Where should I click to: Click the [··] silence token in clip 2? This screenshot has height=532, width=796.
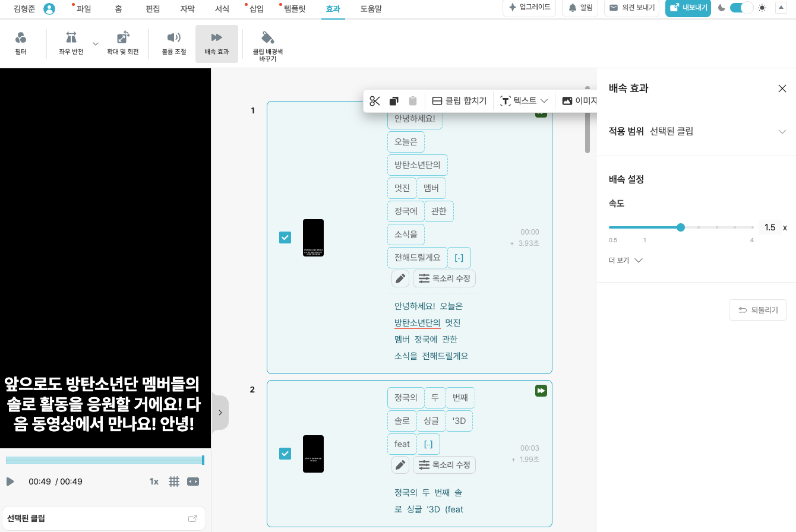(428, 444)
